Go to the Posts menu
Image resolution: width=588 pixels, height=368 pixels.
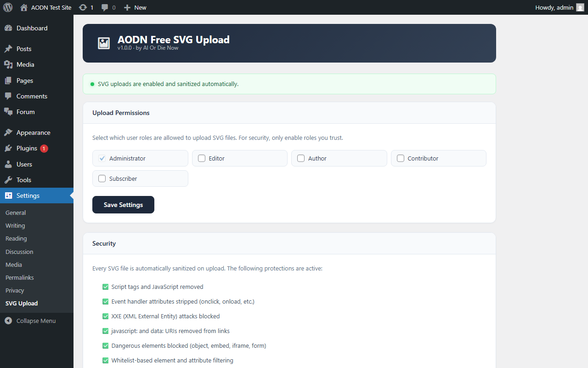pyautogui.click(x=37, y=49)
